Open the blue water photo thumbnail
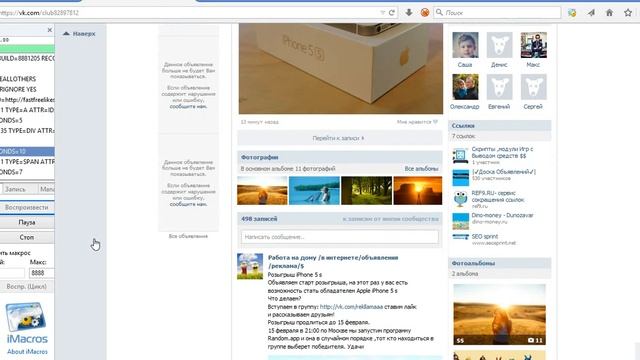The height and width of the screenshot is (360, 640). [314, 190]
